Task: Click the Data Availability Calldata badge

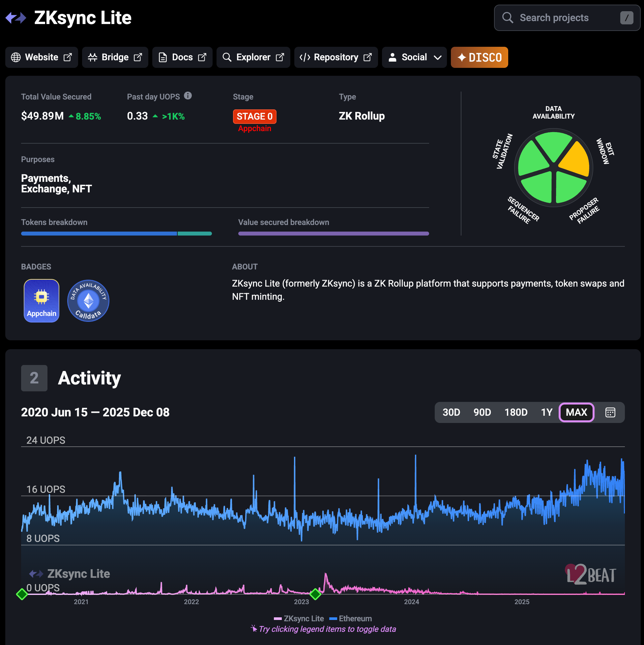Action: pos(88,300)
